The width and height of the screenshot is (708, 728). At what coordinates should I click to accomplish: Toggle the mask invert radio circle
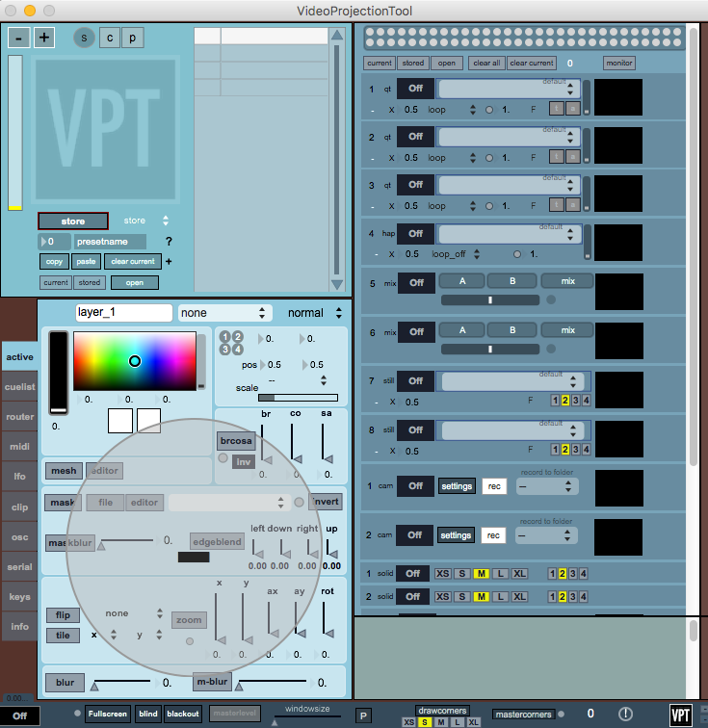click(x=300, y=503)
